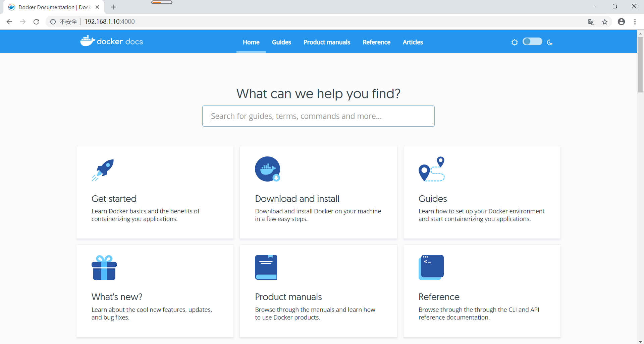Click the sun light-mode icon
Image resolution: width=644 pixels, height=344 pixels.
(515, 42)
